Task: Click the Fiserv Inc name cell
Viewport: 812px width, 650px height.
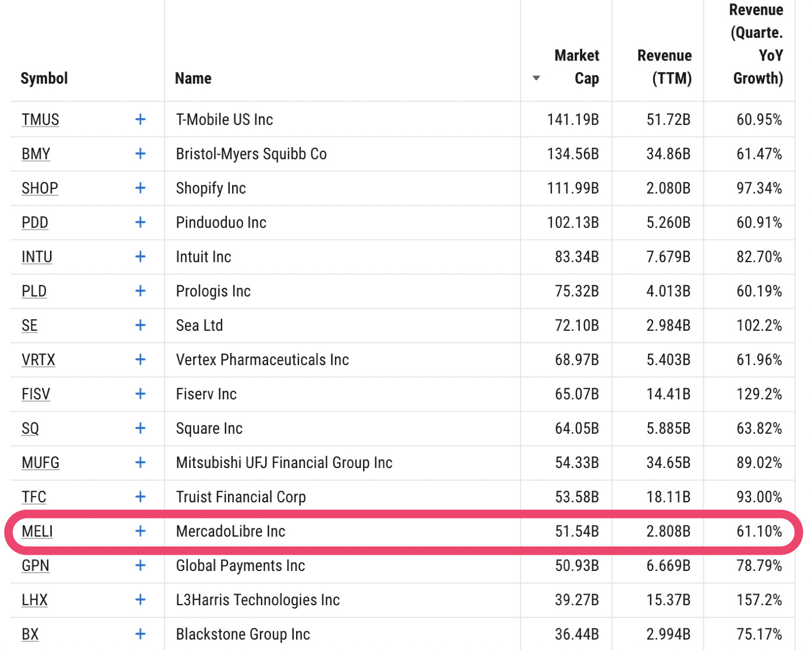Action: [x=206, y=394]
